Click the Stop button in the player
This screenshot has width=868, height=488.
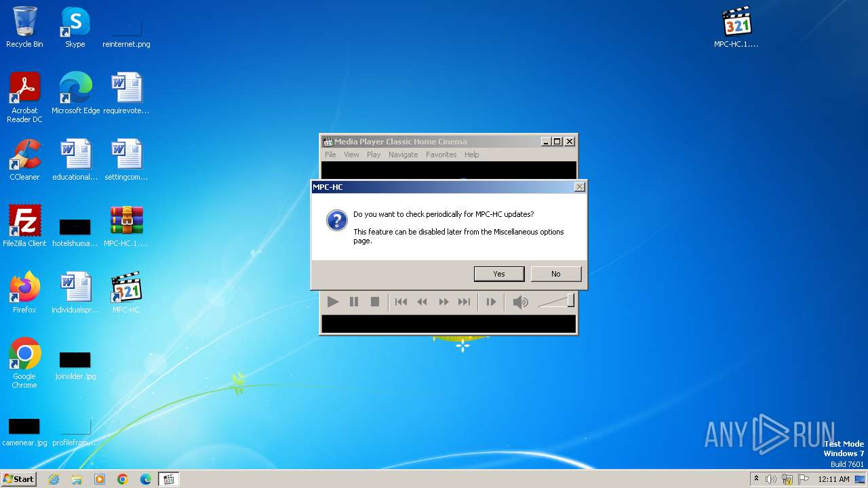coord(375,302)
